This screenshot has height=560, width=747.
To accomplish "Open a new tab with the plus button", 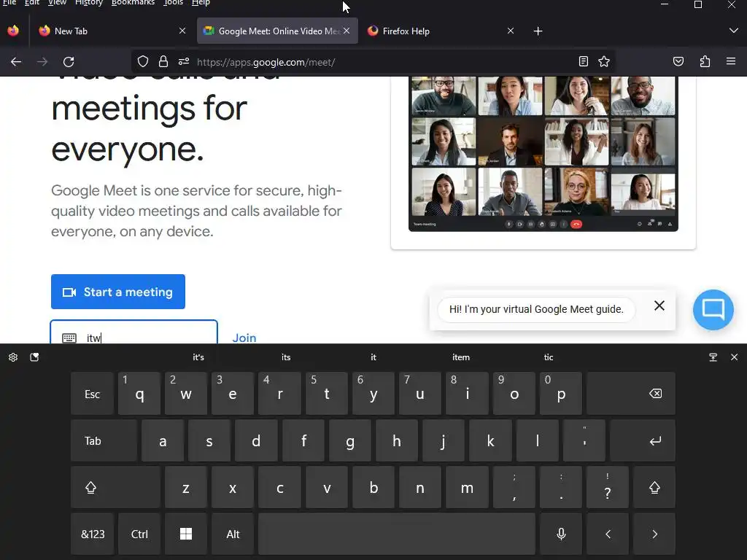I will [538, 31].
